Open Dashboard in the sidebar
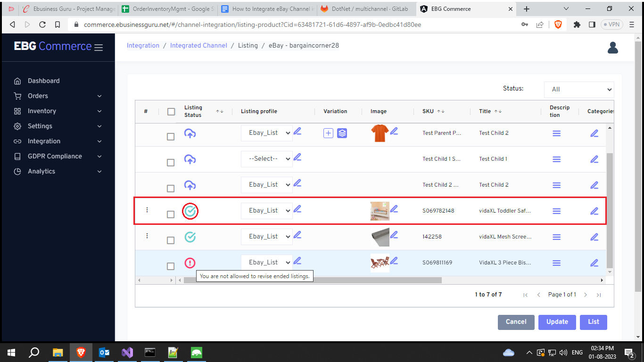The image size is (644, 362). click(43, 81)
